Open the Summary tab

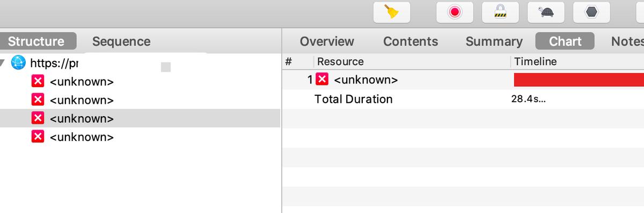[494, 41]
